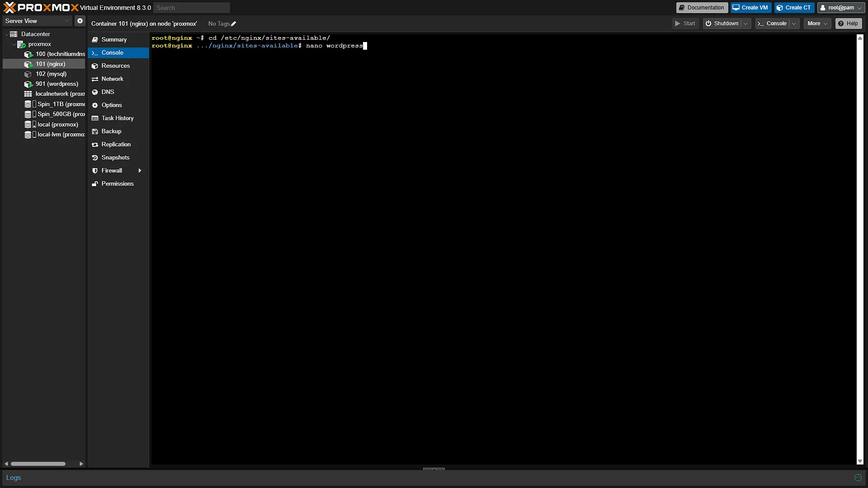Open the Options panel
Screen dimensions: 868x488
(118, 105)
